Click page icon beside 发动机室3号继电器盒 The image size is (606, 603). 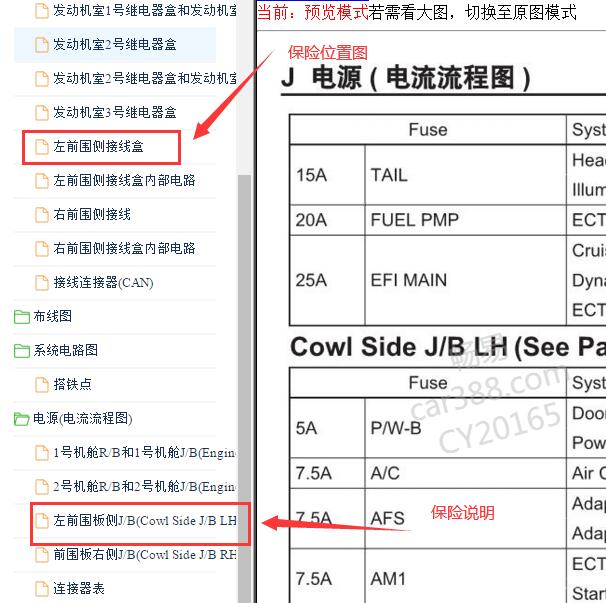point(42,112)
